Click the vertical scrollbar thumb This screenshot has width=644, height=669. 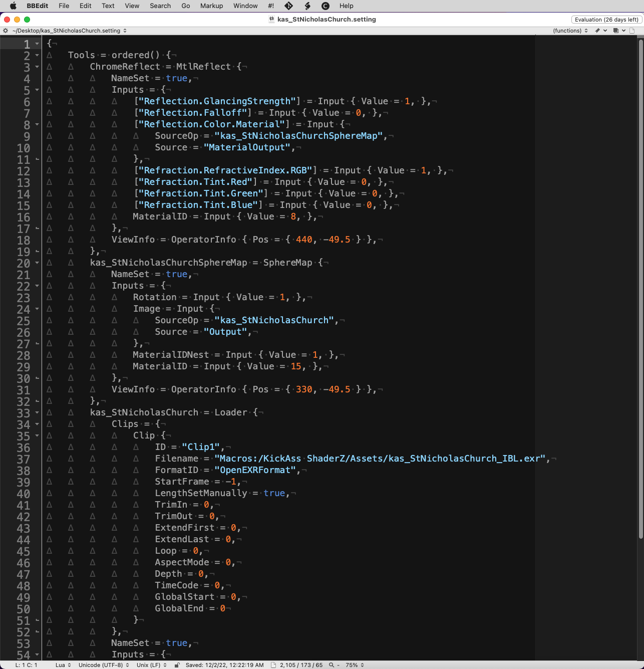tap(640, 289)
